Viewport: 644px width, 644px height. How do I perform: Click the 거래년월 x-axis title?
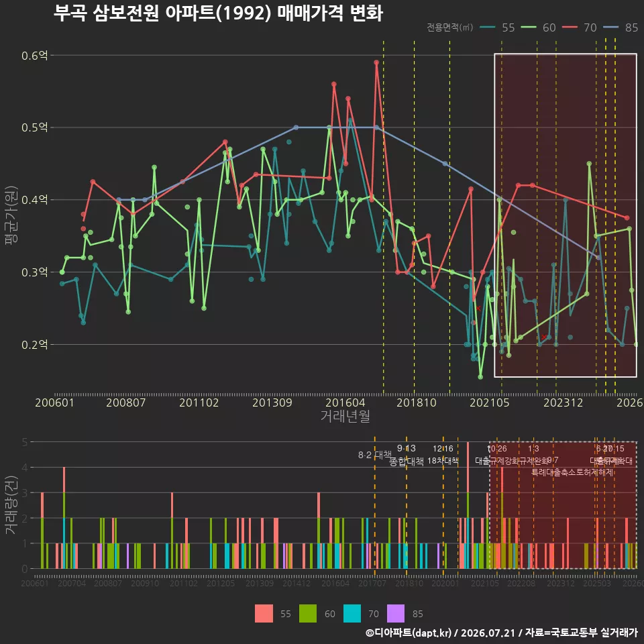[x=345, y=416]
